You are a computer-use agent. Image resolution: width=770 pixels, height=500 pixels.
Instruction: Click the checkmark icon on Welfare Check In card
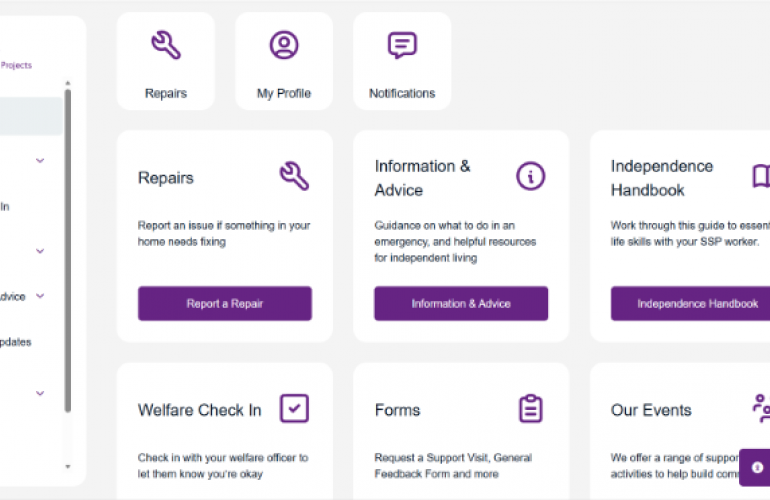click(294, 408)
